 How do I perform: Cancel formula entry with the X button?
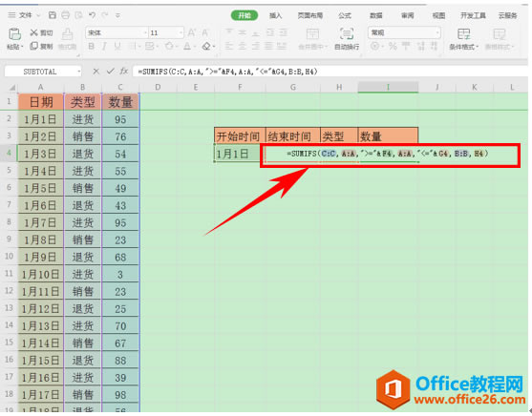(96, 72)
